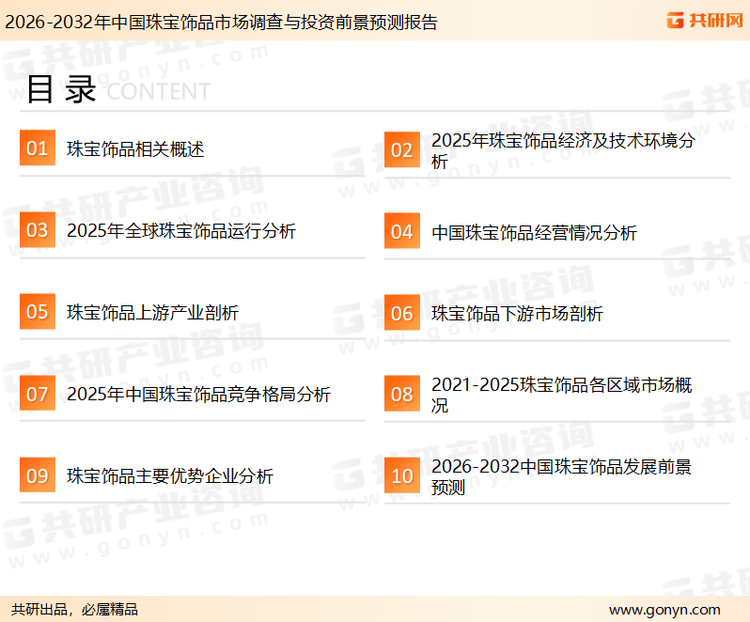Select the orange 10 number badge
Screen dimensions: 750x622
[402, 476]
